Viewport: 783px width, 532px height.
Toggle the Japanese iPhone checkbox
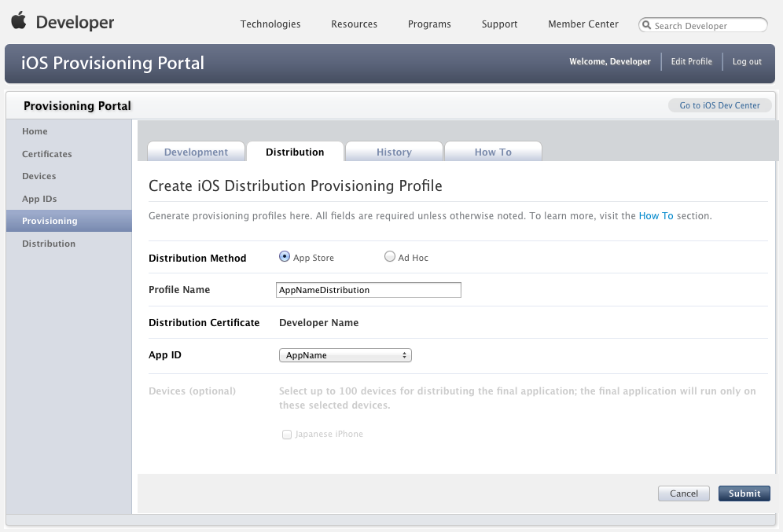(x=287, y=435)
